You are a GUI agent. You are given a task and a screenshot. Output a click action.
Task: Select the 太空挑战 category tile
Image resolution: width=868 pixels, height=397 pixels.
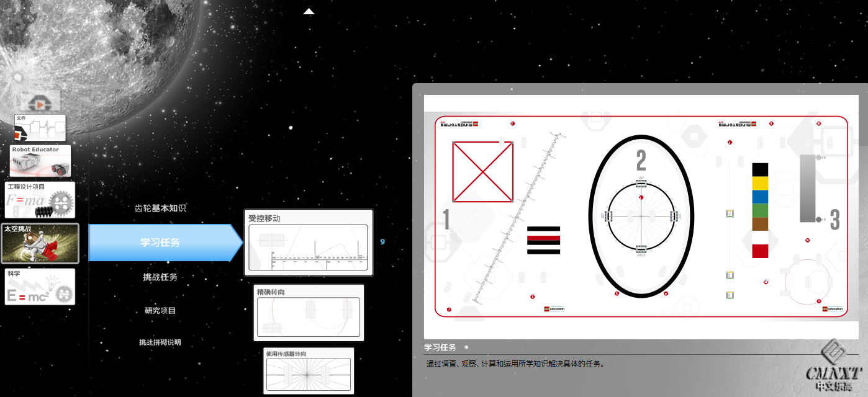(x=40, y=243)
